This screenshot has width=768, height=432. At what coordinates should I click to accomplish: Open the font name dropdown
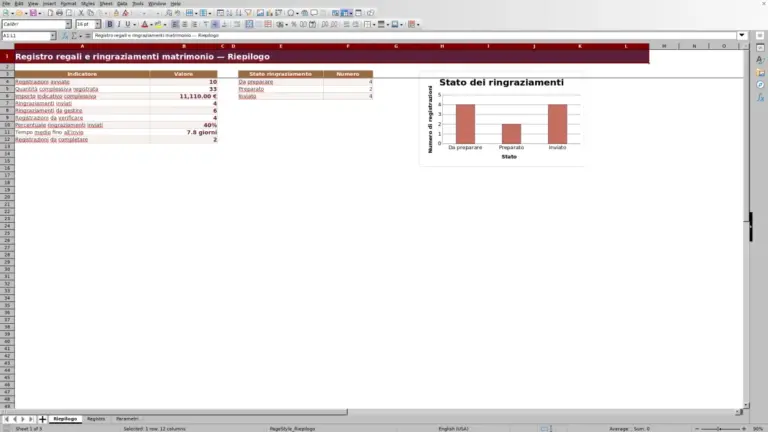[x=68, y=24]
